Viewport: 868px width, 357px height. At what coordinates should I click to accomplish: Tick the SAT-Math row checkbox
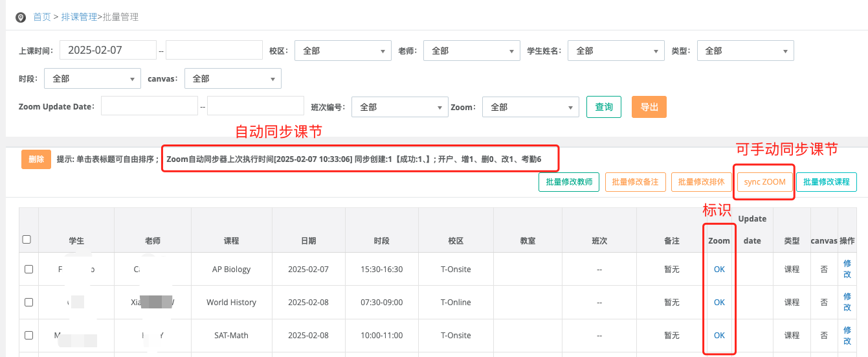[x=28, y=336]
